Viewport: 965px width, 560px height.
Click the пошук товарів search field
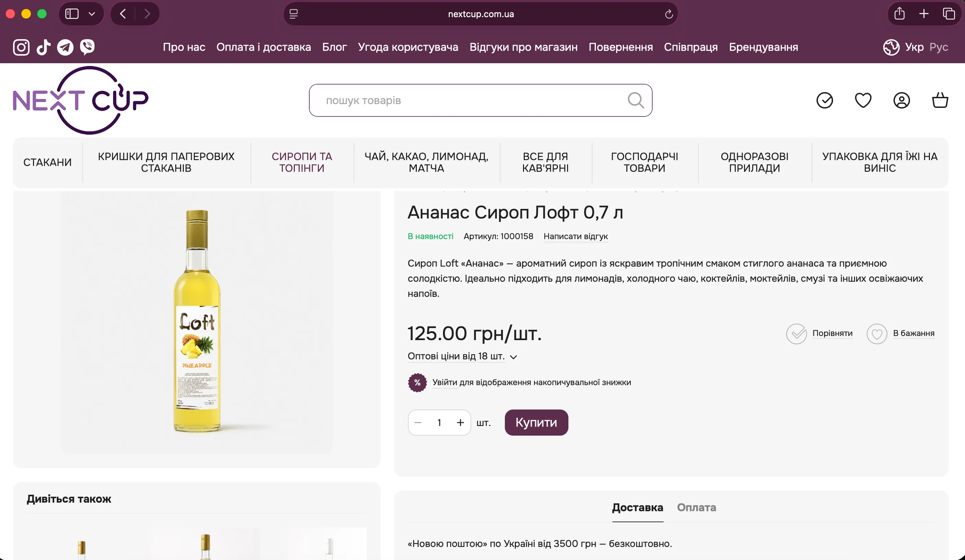[x=480, y=100]
